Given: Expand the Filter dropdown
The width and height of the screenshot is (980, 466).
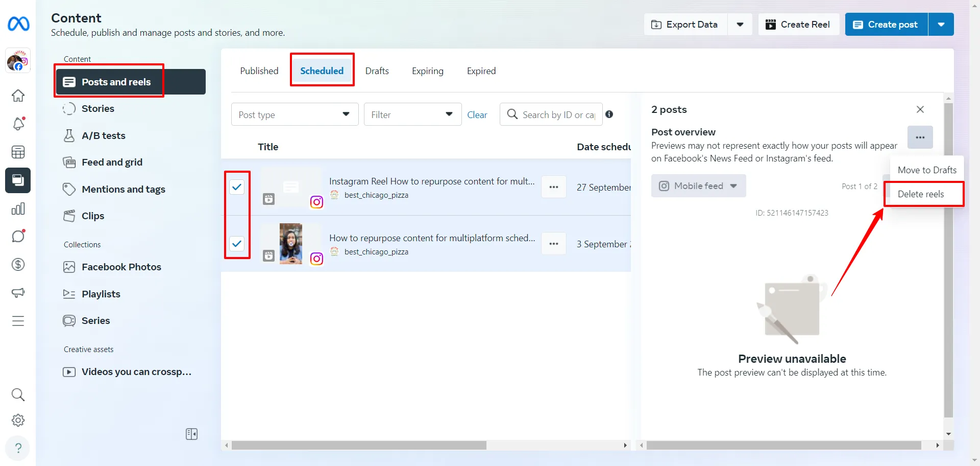Looking at the screenshot, I should (x=412, y=114).
